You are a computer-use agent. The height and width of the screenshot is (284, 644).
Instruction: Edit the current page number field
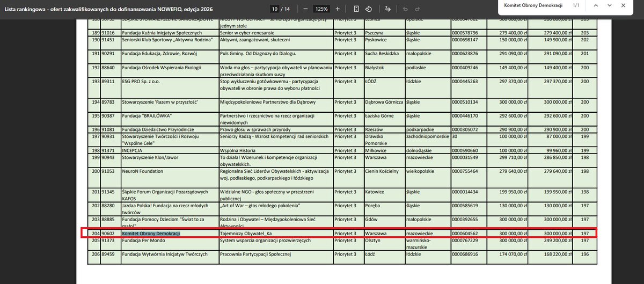coord(274,9)
